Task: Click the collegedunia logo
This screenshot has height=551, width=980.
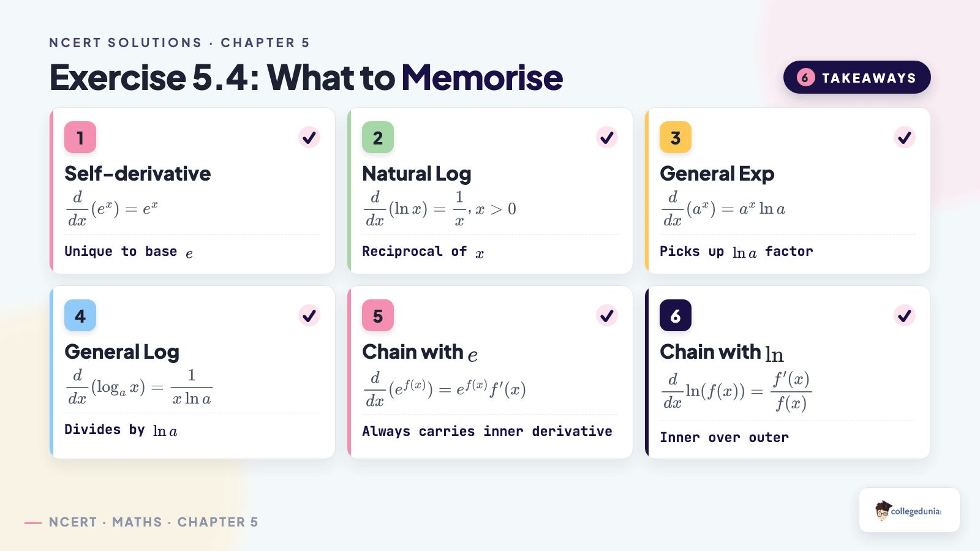Action: point(910,510)
